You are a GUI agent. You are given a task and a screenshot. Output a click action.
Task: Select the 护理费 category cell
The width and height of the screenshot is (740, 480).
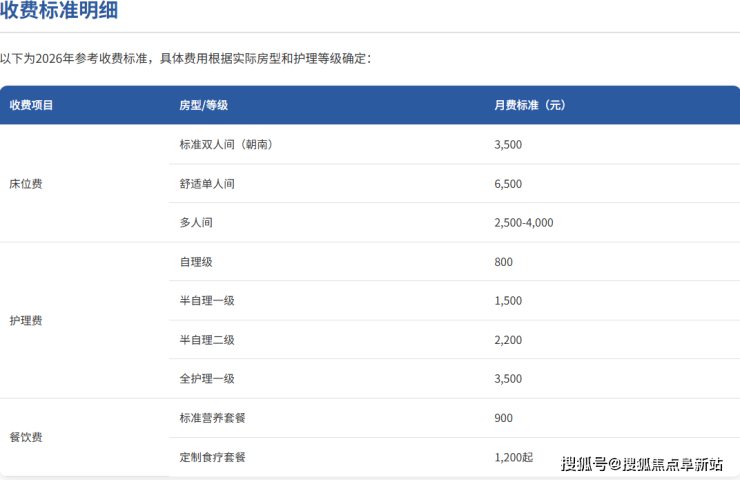point(26,321)
